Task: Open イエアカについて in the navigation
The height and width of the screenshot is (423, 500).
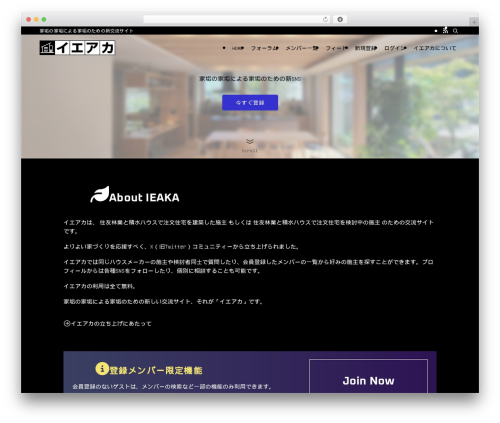Action: pyautogui.click(x=435, y=48)
